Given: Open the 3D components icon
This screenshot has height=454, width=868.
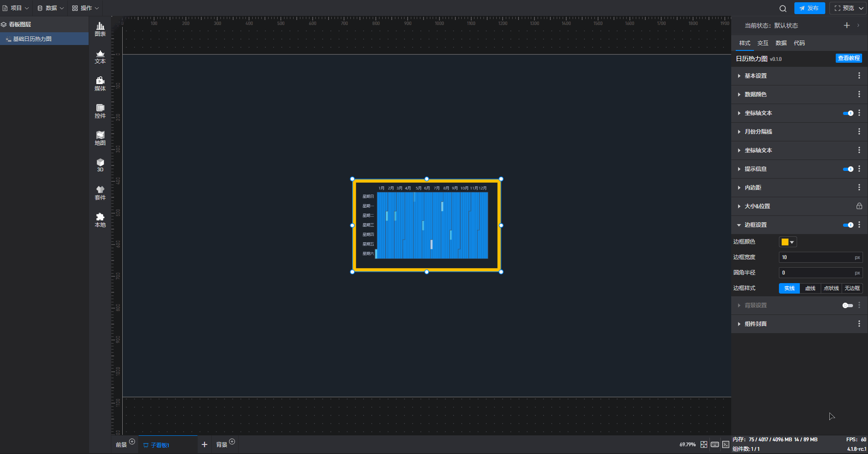Looking at the screenshot, I should click(100, 165).
